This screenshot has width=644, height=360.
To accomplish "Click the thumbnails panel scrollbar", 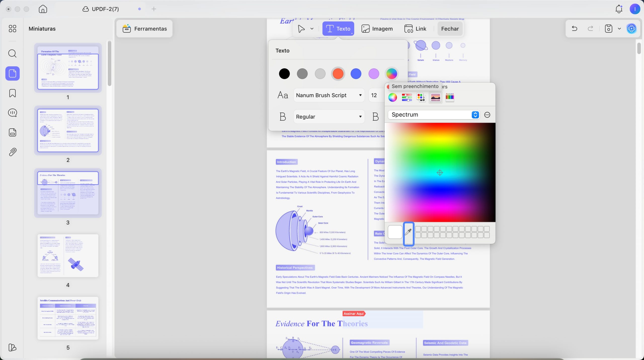I will pos(109,64).
